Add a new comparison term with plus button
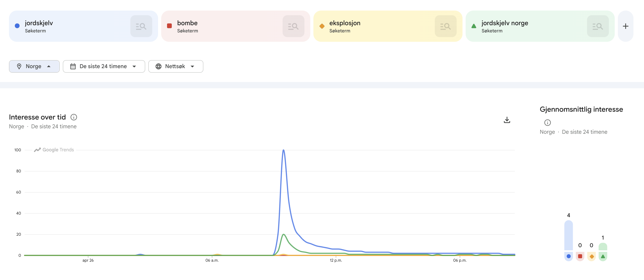Screen dimensions: 644x280 (625, 26)
